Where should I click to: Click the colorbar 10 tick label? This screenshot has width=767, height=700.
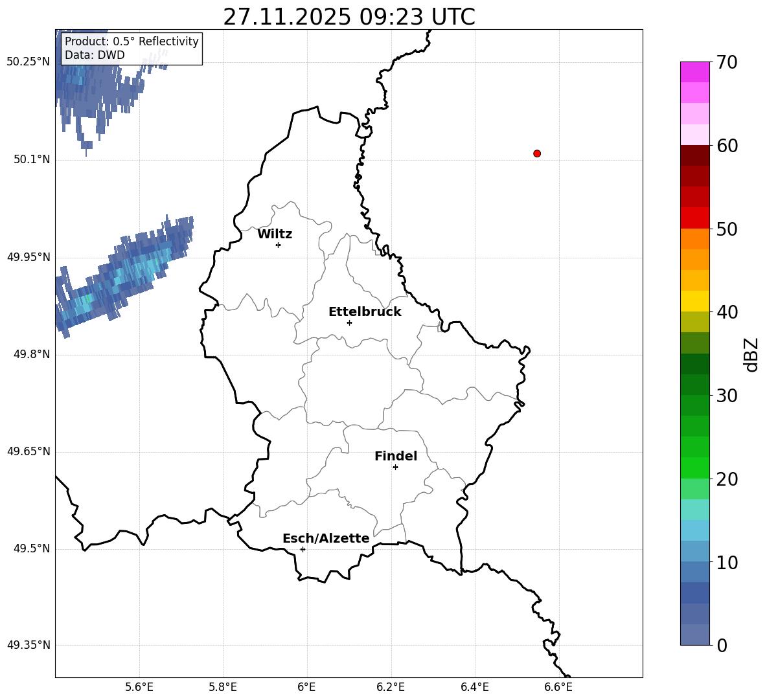pyautogui.click(x=727, y=562)
